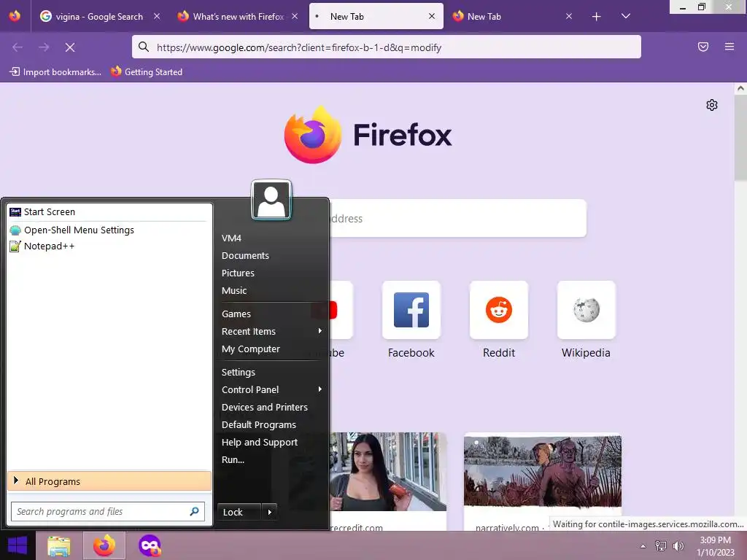Expand Control Panel submenu
The image size is (747, 560).
(x=271, y=390)
